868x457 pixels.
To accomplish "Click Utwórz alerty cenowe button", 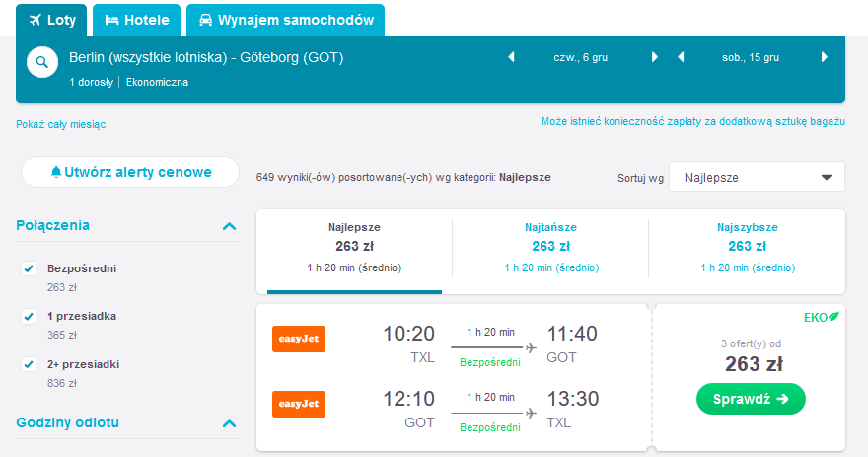I will click(x=130, y=172).
